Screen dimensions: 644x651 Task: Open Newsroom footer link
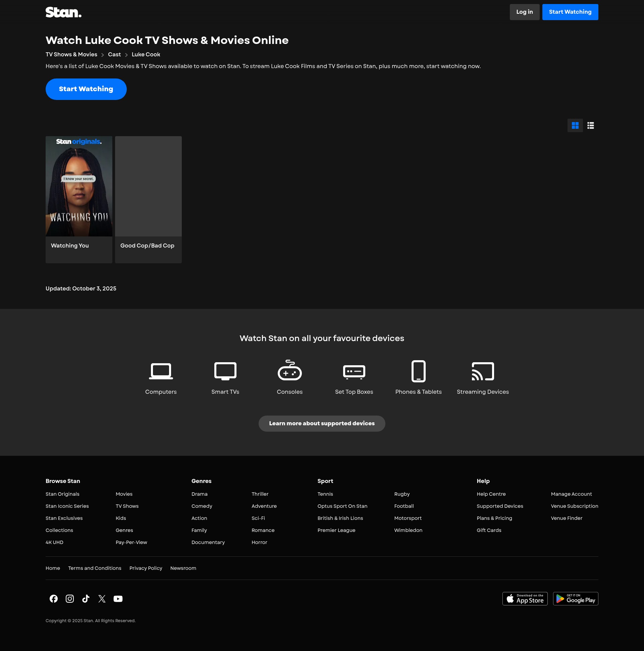(x=183, y=568)
